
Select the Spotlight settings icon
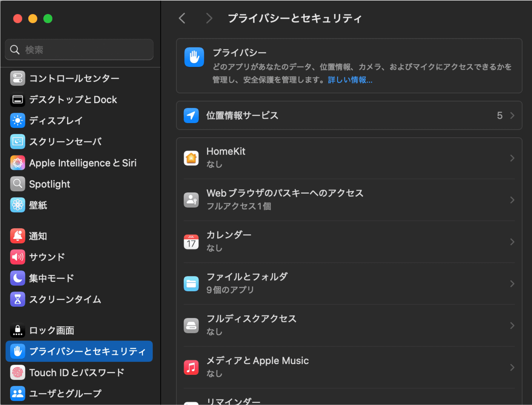click(x=17, y=184)
